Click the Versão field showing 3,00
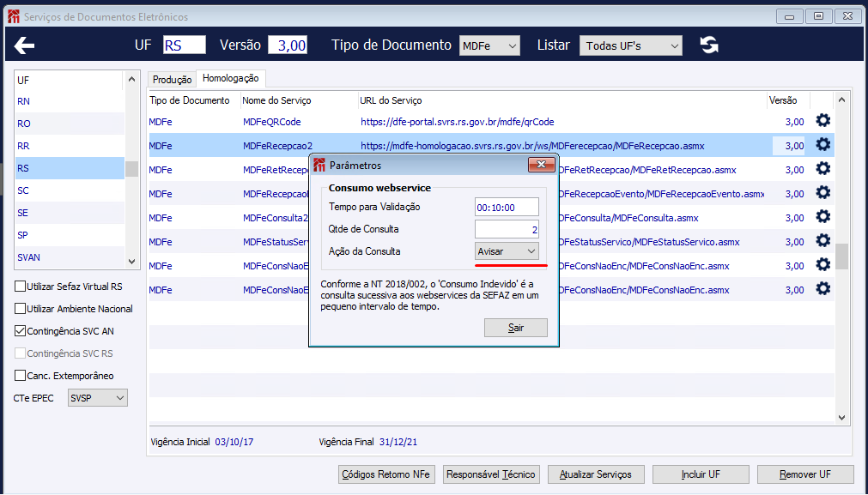The width and height of the screenshot is (868, 495). [x=288, y=45]
